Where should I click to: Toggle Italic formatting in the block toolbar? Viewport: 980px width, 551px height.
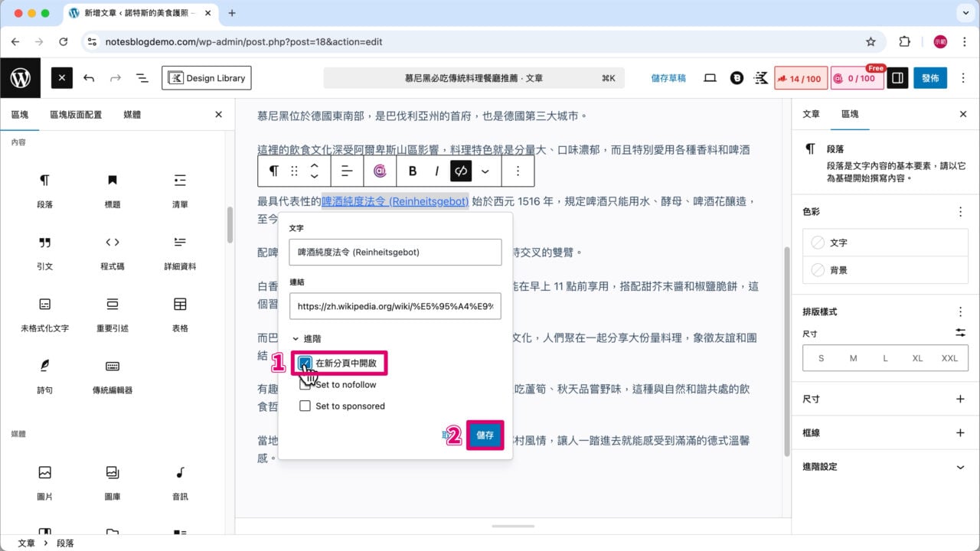click(x=436, y=171)
